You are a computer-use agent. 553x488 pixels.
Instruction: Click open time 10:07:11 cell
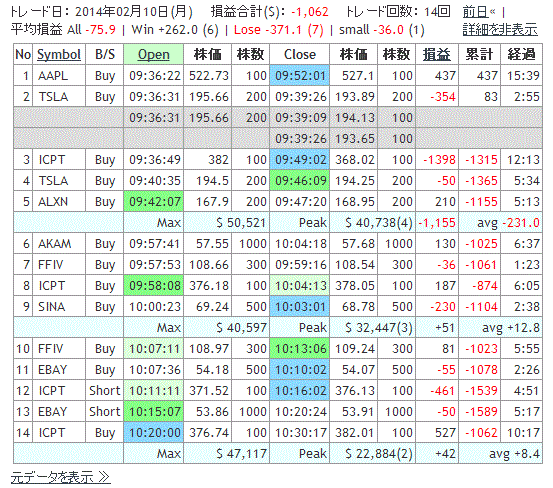coord(153,348)
